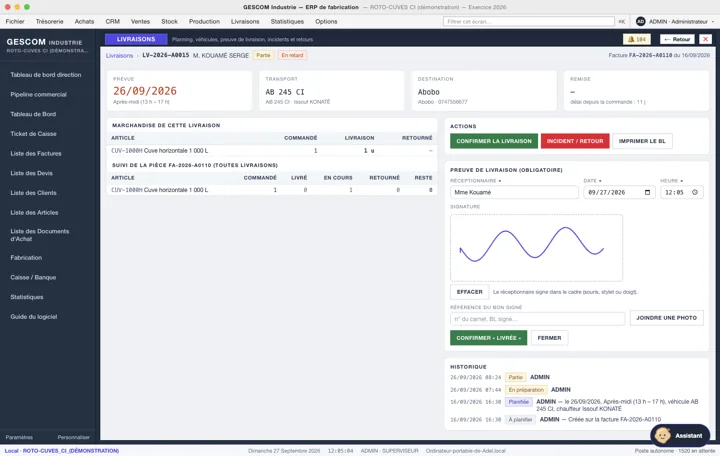Click the ADMIN user avatar icon
720x456 pixels.
click(x=641, y=22)
